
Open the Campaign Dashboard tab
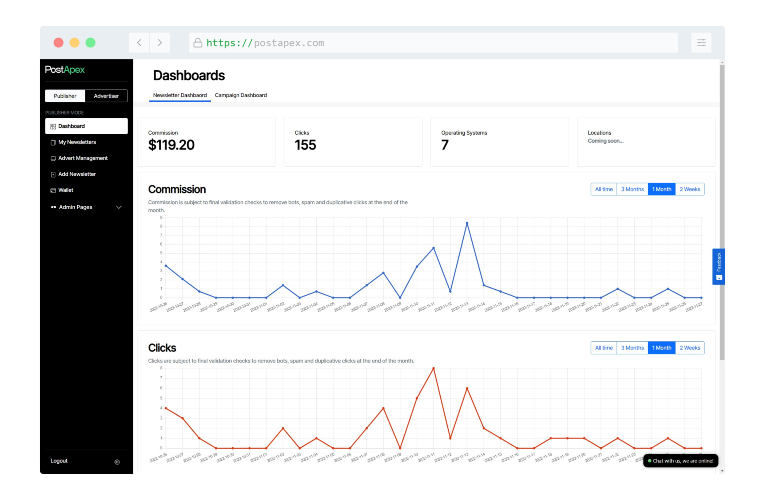(241, 95)
